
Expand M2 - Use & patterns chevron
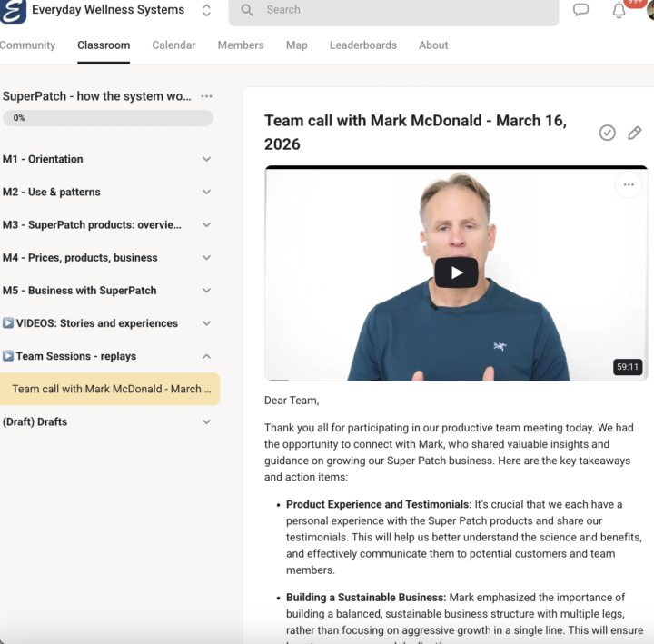[206, 193]
